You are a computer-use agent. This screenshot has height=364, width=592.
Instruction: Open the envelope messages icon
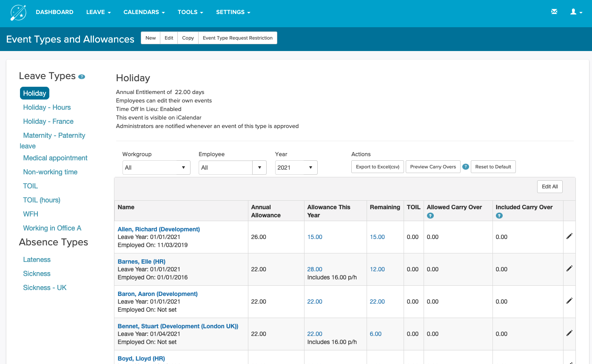coord(554,11)
